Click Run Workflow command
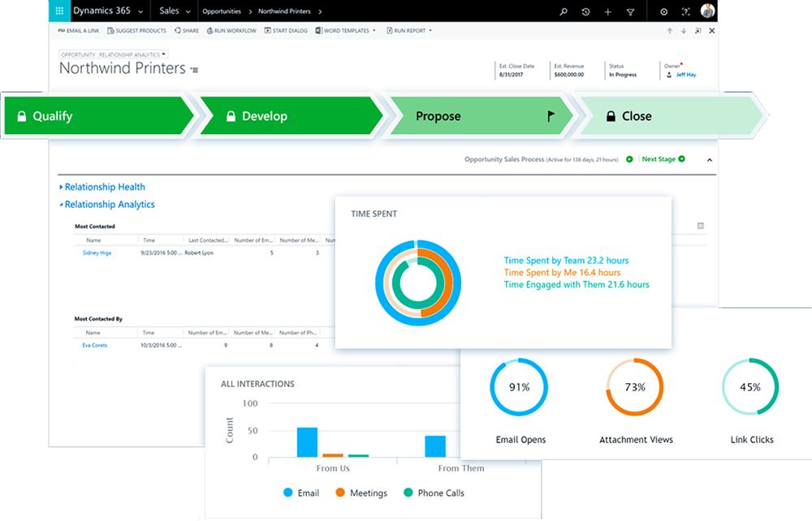812x521 pixels. click(231, 31)
